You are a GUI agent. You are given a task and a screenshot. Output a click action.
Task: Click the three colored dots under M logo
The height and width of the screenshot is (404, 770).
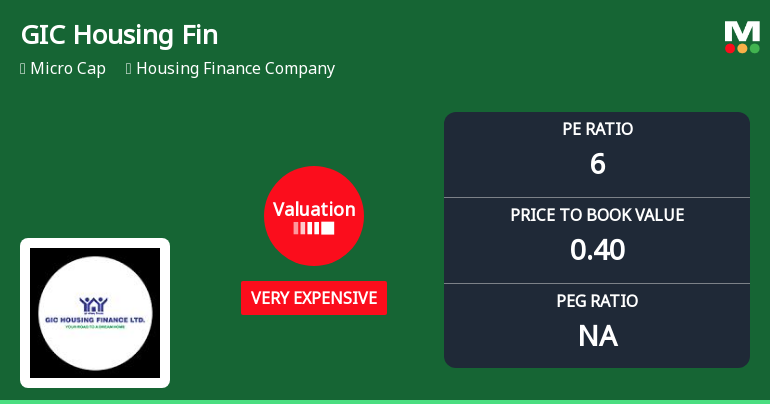(x=742, y=48)
